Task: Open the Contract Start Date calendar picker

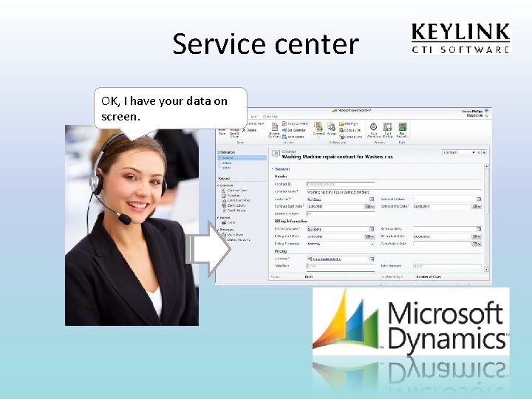Action: [x=369, y=207]
